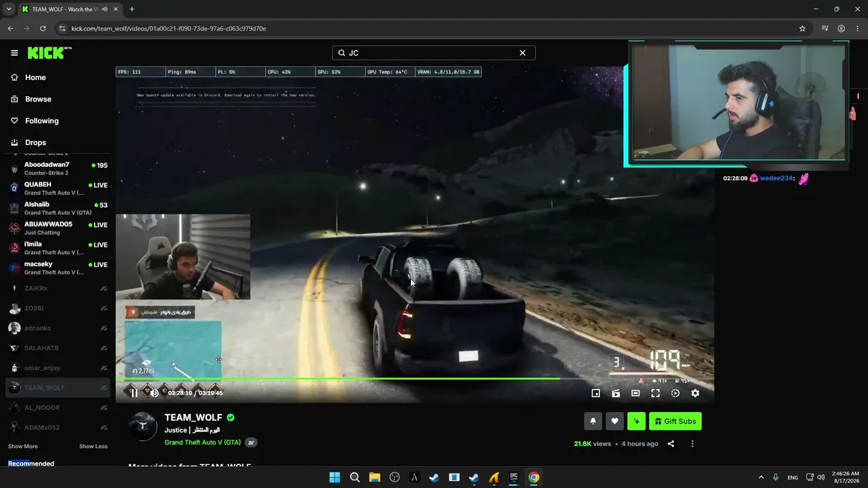Go back in the browser
The image size is (868, 488).
click(10, 28)
